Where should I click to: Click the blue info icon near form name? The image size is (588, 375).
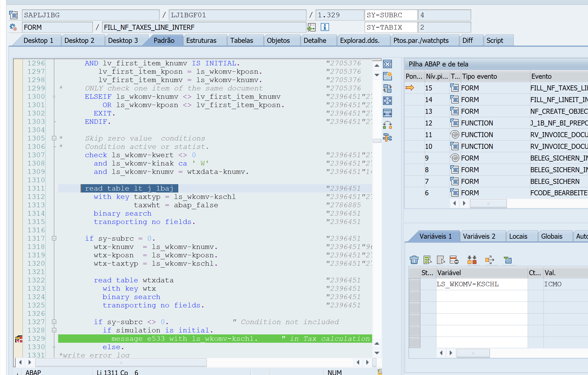325,27
